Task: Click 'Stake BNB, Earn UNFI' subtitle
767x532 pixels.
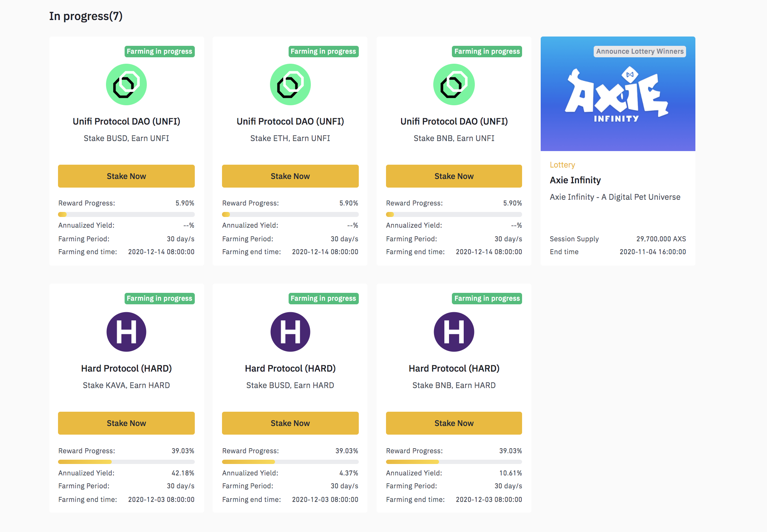Action: (x=454, y=138)
